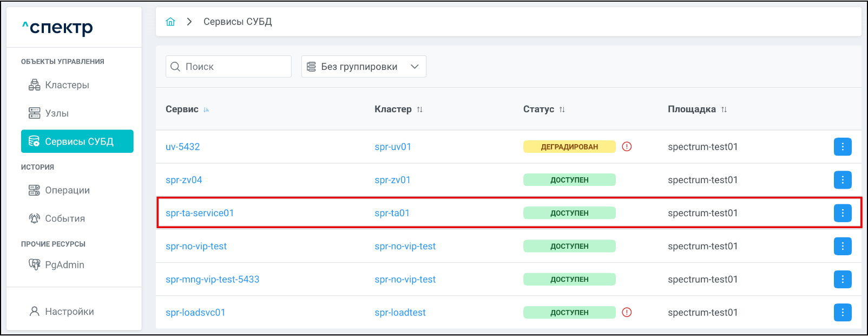Sort table by Сервис column icon
This screenshot has width=868, height=336.
coord(206,109)
